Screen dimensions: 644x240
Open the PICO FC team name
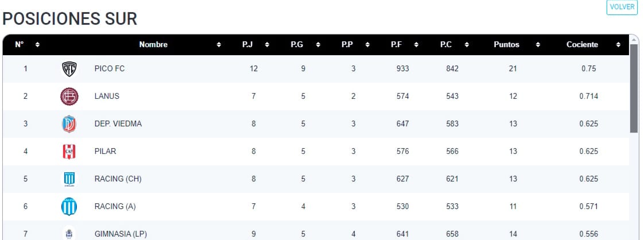pos(109,69)
